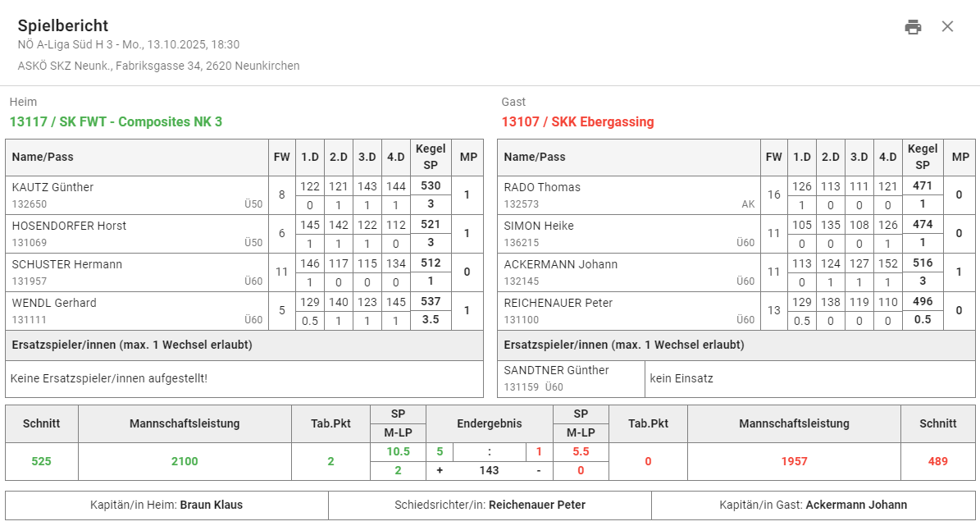Select player HOSENDORFER Horst
Viewport: 980px width, 526px height.
point(69,226)
